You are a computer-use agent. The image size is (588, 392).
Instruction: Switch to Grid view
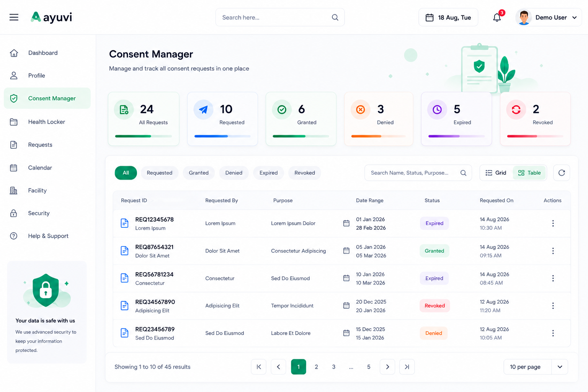coord(496,173)
